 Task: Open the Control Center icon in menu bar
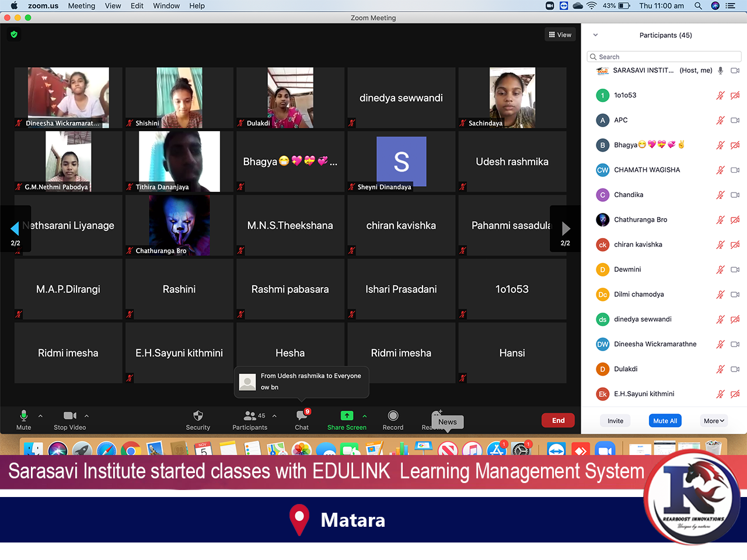click(x=730, y=6)
